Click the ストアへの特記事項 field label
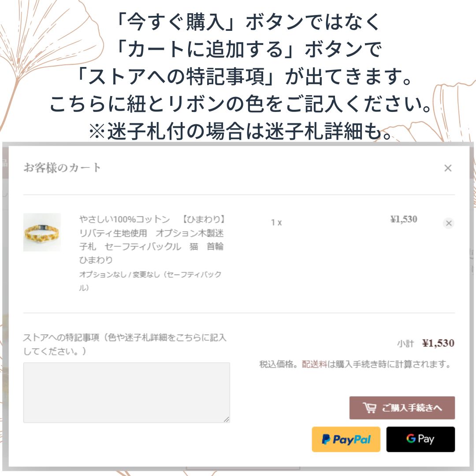Image resolution: width=476 pixels, height=476 pixels. pos(125,344)
